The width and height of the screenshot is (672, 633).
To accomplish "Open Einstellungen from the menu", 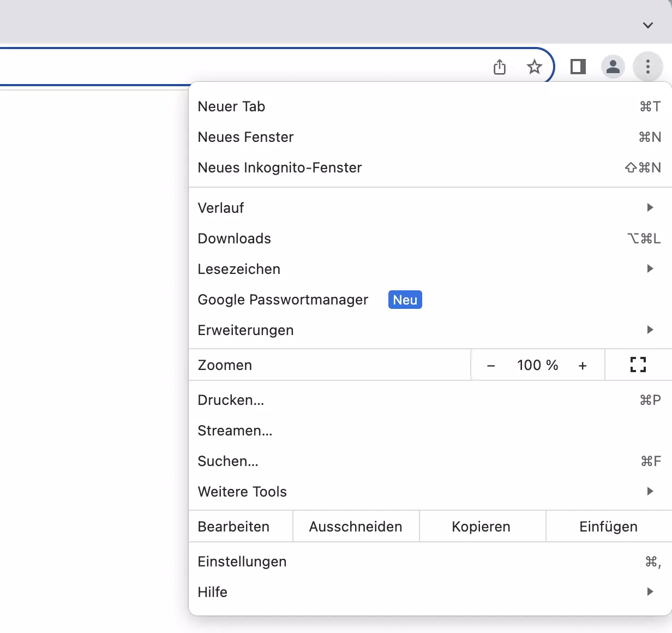I will coord(242,561).
